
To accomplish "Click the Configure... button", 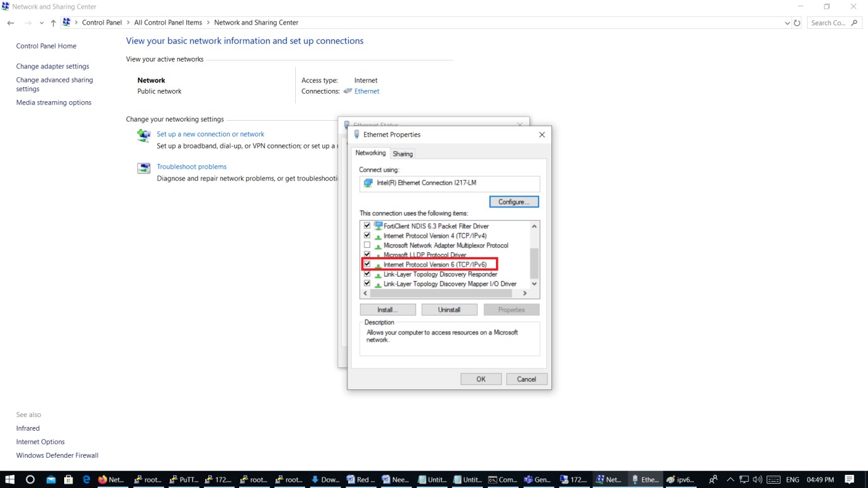I will pos(514,202).
